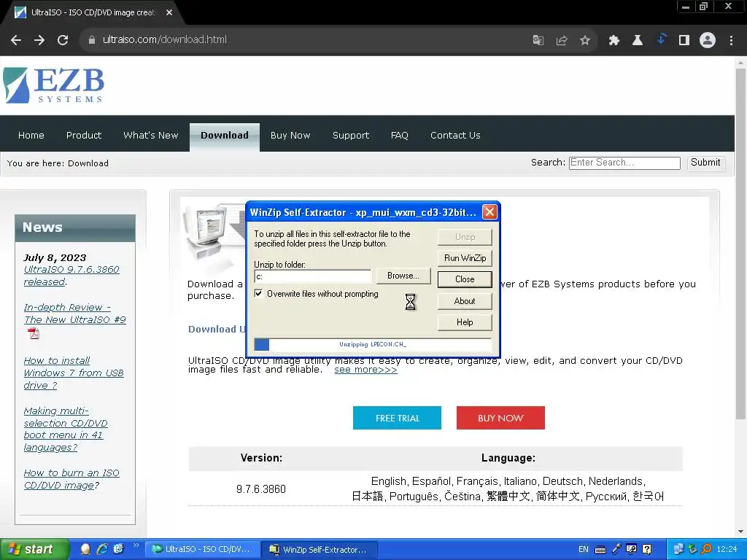Open the translate page icon in address bar

click(x=538, y=40)
